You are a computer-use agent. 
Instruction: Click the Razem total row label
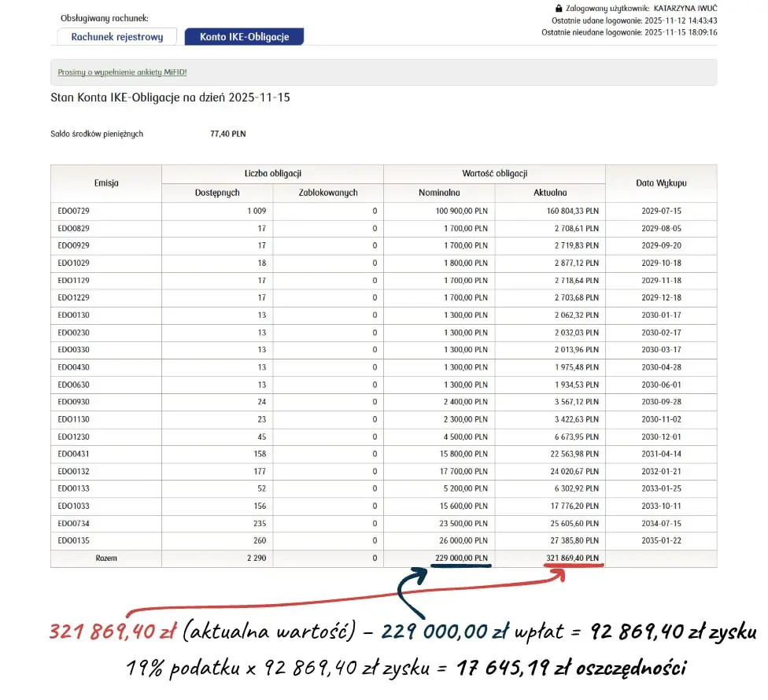click(105, 558)
